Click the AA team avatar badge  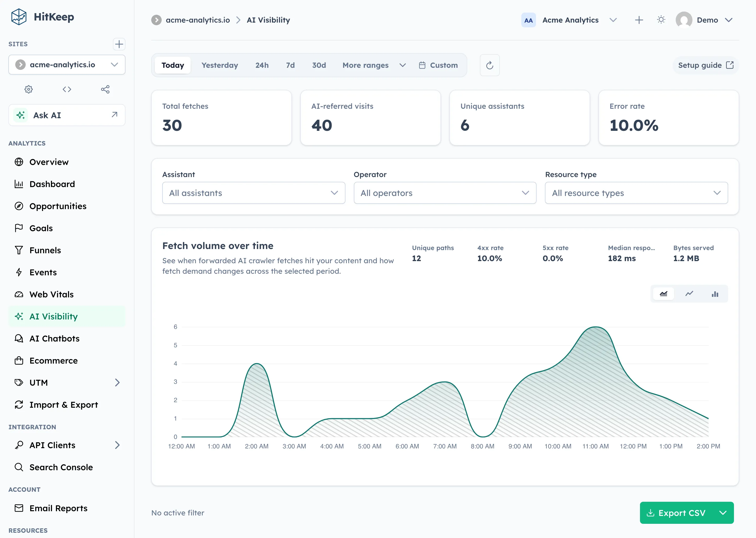click(528, 20)
